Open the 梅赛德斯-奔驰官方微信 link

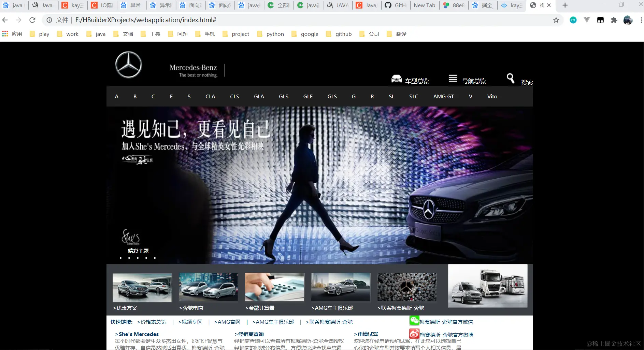(446, 322)
